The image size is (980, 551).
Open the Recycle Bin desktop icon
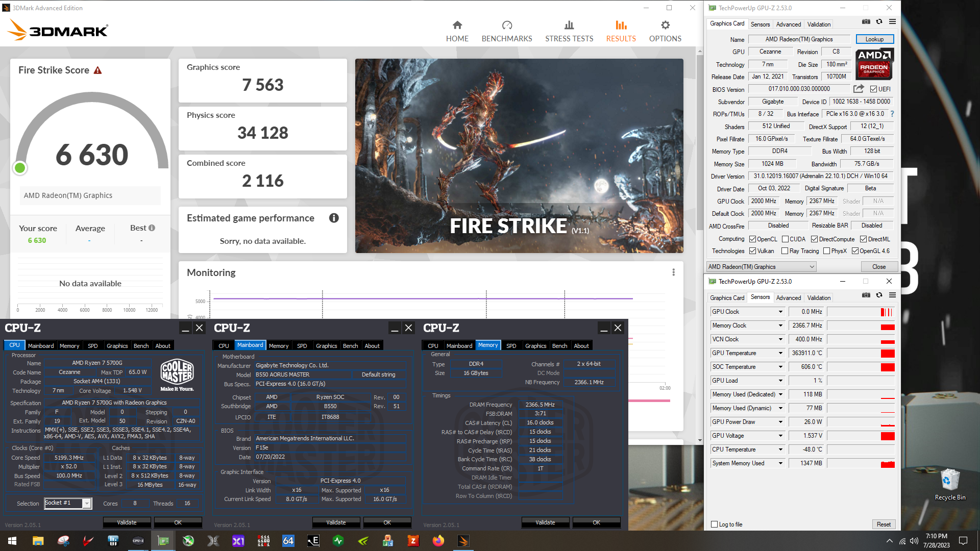(x=950, y=484)
